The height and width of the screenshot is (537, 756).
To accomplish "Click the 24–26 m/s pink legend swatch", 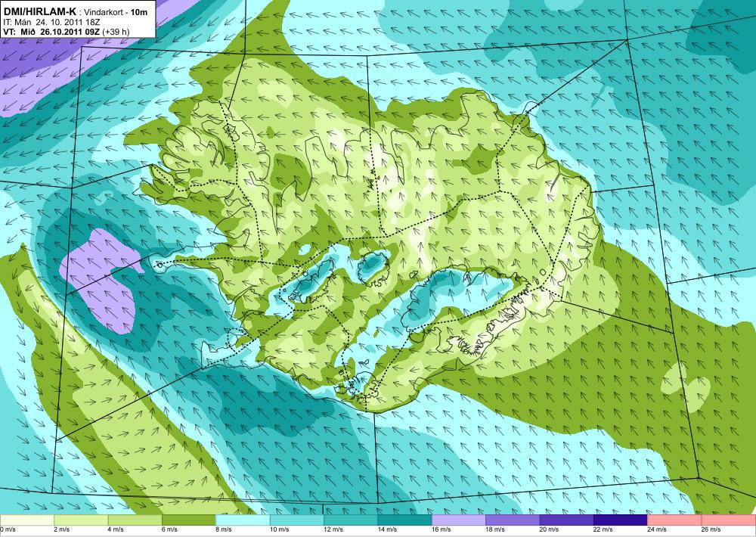I will (675, 520).
